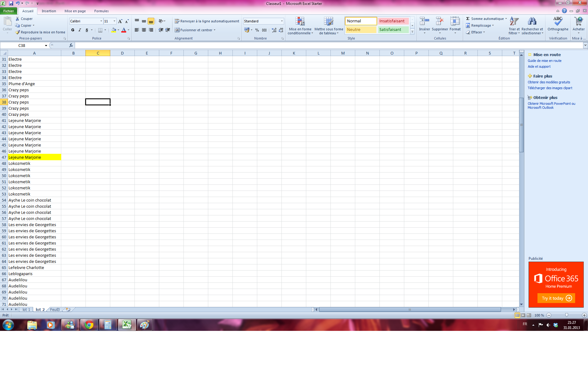Open the Calibri font name dropdown

click(101, 21)
